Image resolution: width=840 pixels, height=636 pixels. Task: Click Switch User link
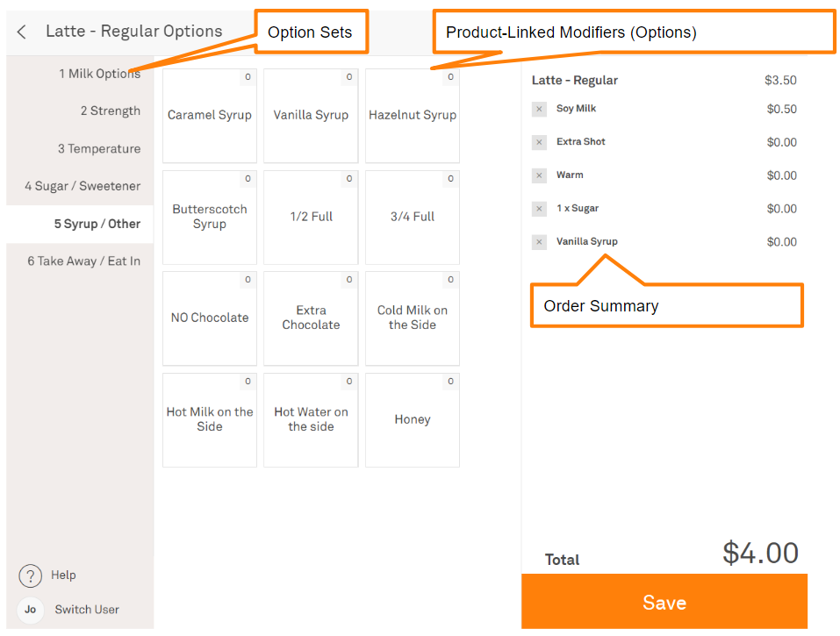pyautogui.click(x=87, y=610)
